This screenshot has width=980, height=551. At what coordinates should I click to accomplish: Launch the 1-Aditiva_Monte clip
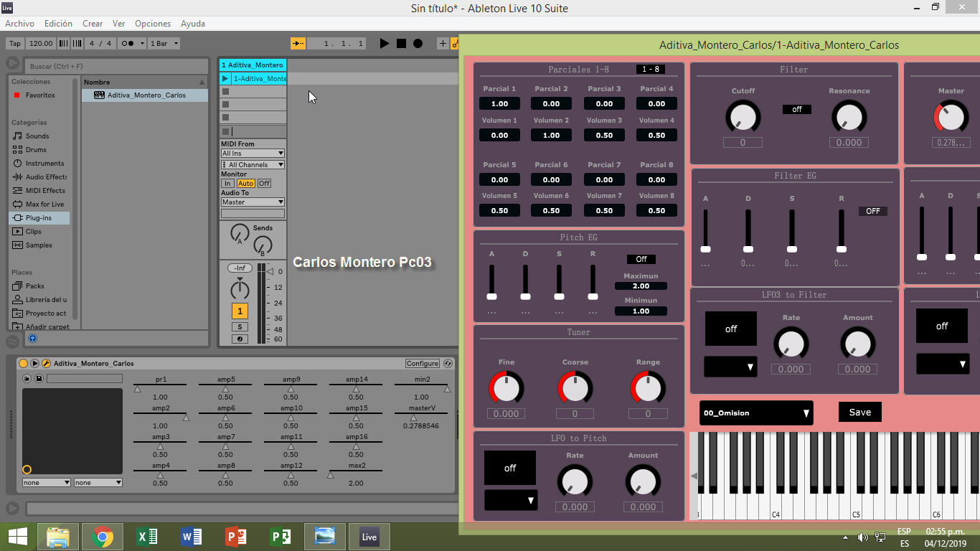click(225, 78)
